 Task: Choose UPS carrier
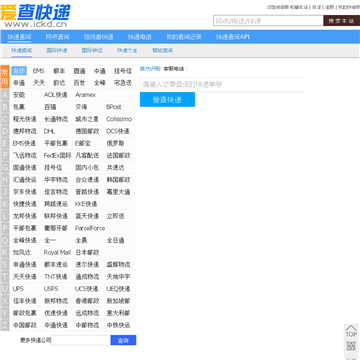18,289
